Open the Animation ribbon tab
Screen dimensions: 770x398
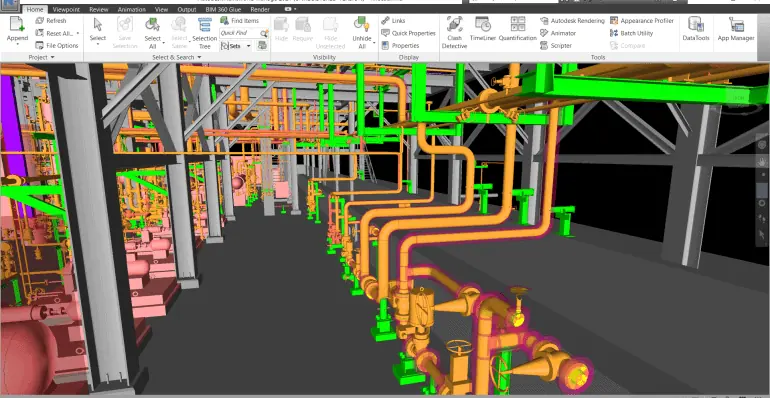(132, 9)
